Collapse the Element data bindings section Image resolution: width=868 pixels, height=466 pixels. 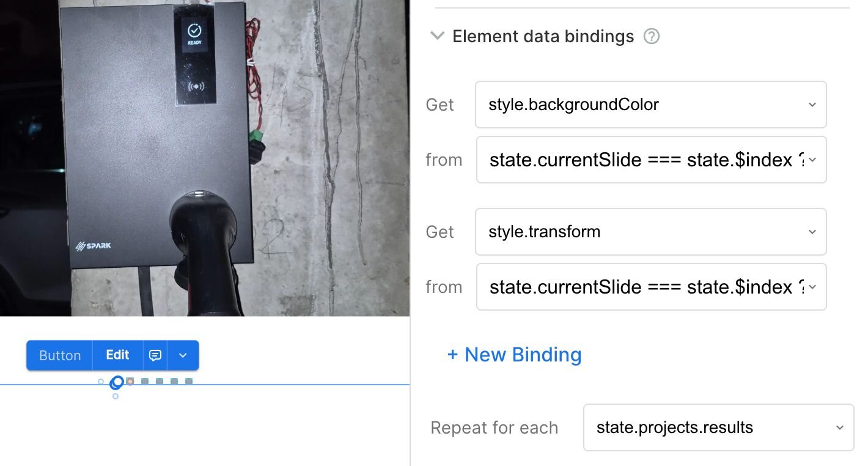[437, 36]
